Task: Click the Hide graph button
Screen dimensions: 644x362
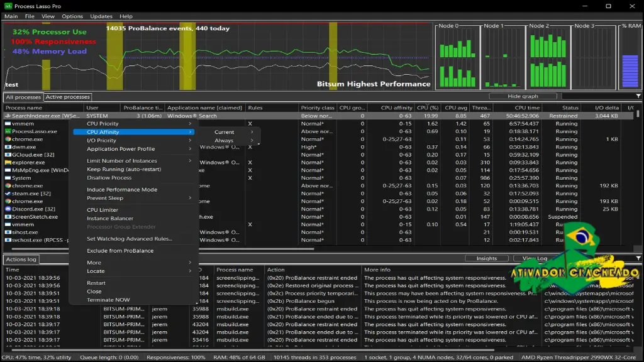Action: [x=523, y=96]
